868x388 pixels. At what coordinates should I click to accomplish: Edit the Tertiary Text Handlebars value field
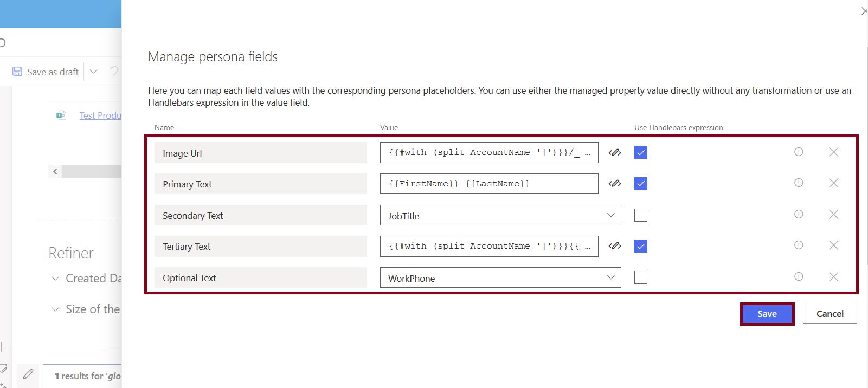[x=489, y=246]
